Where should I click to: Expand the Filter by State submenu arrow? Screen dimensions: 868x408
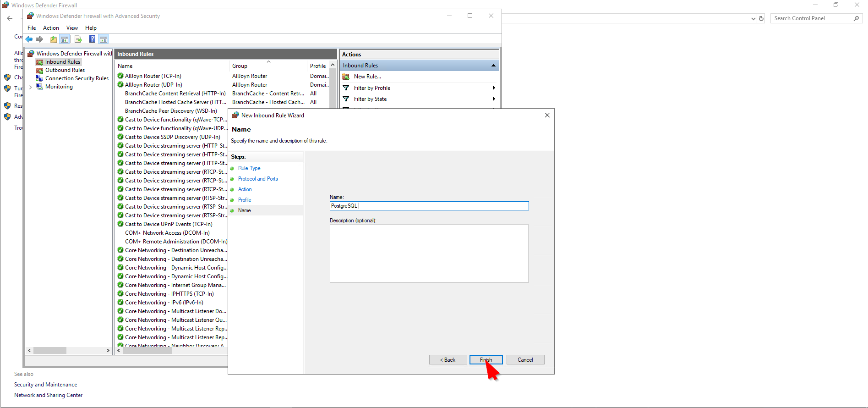tap(493, 99)
